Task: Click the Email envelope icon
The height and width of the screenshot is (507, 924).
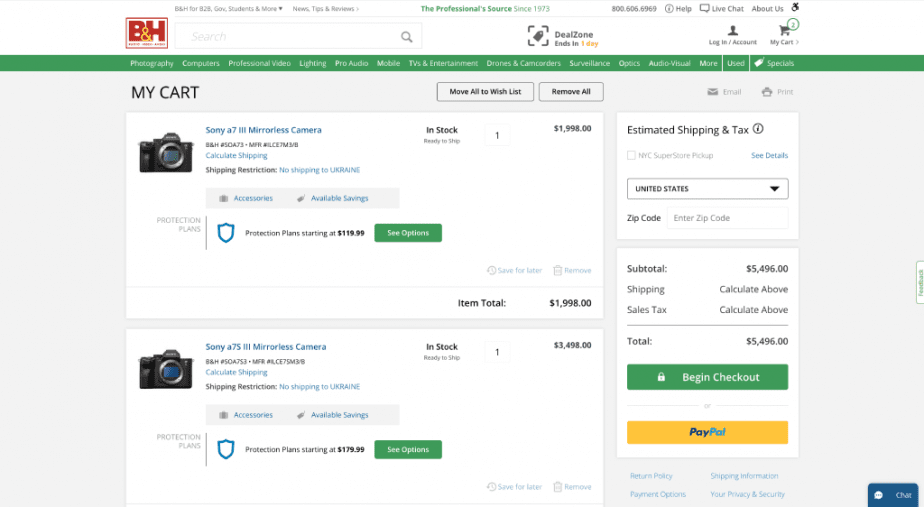Action: click(x=712, y=92)
